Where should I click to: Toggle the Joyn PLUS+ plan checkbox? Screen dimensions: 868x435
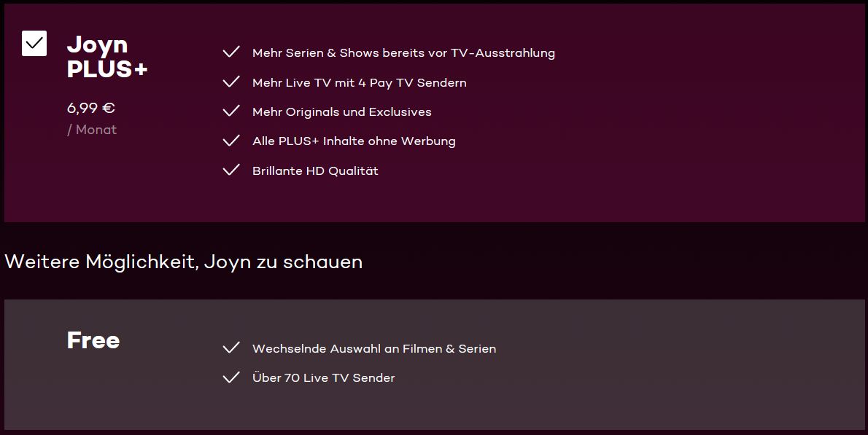click(x=34, y=44)
